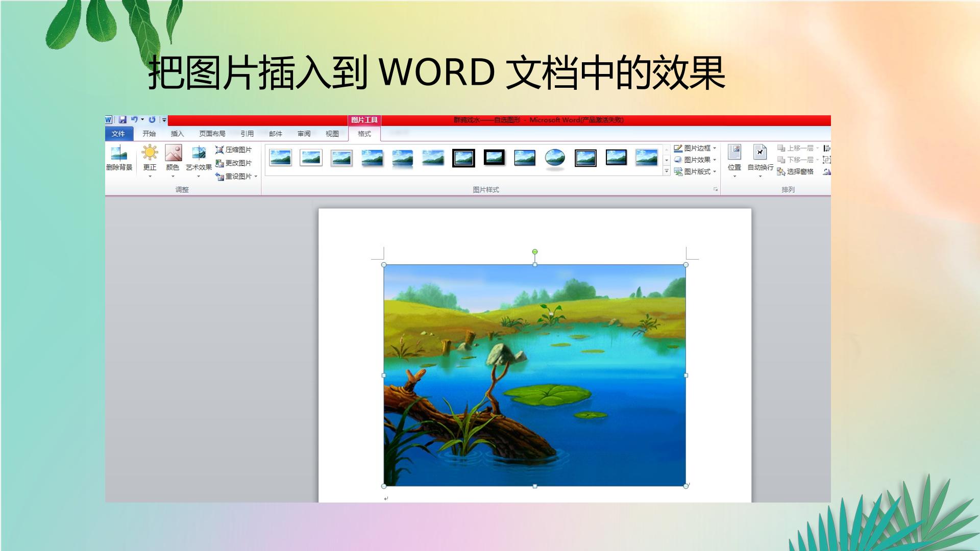
Task: Expand the picture styles gallery more arrow
Action: (x=667, y=171)
